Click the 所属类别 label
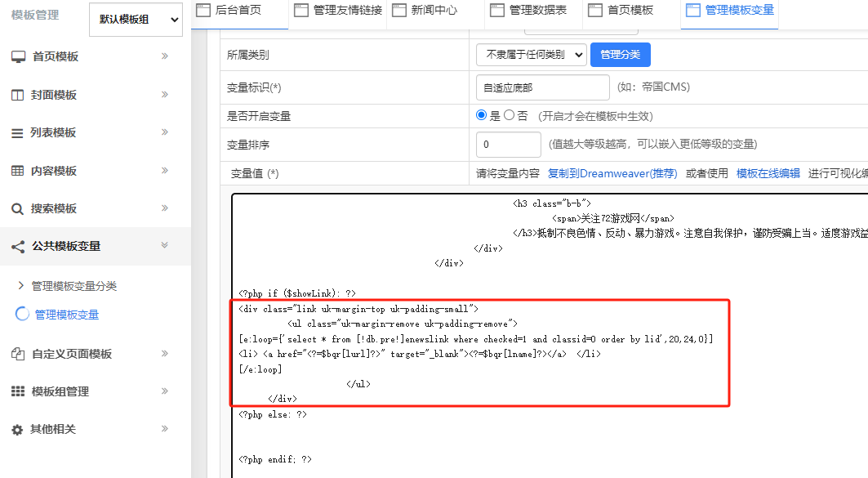 pos(247,55)
